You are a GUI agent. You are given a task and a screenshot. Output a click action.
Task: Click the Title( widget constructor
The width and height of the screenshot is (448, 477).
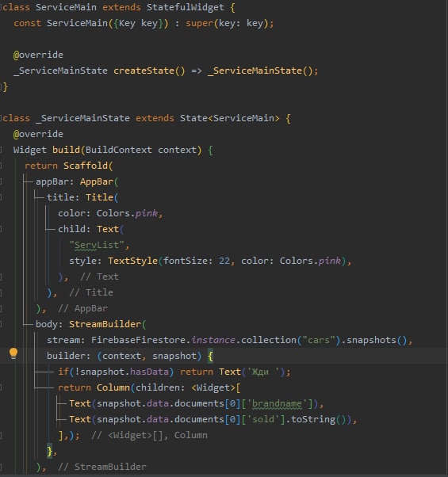coord(101,197)
